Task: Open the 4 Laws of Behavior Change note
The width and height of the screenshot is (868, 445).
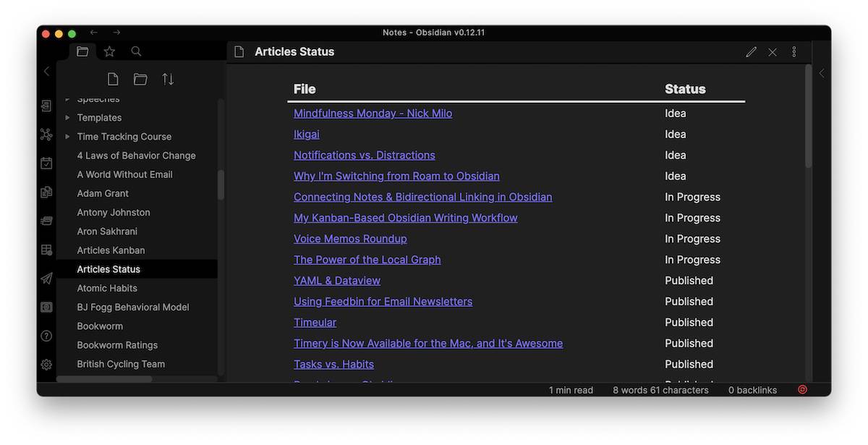Action: (137, 156)
